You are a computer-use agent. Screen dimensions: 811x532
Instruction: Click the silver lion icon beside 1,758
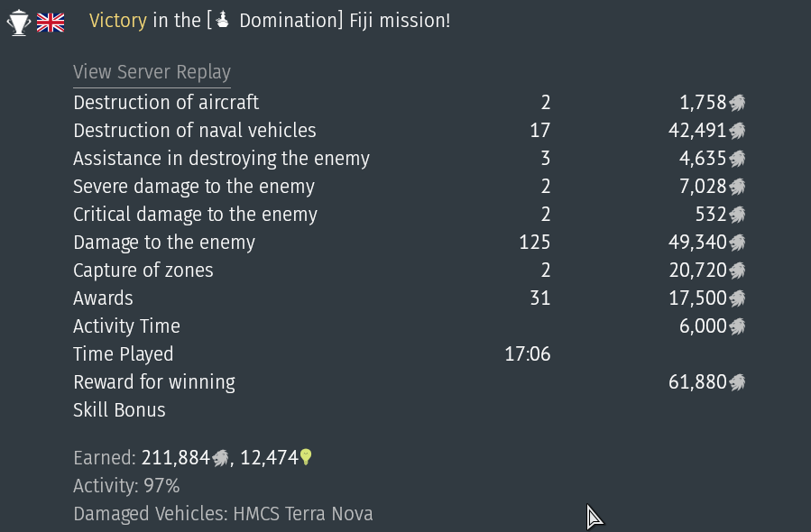tap(737, 103)
